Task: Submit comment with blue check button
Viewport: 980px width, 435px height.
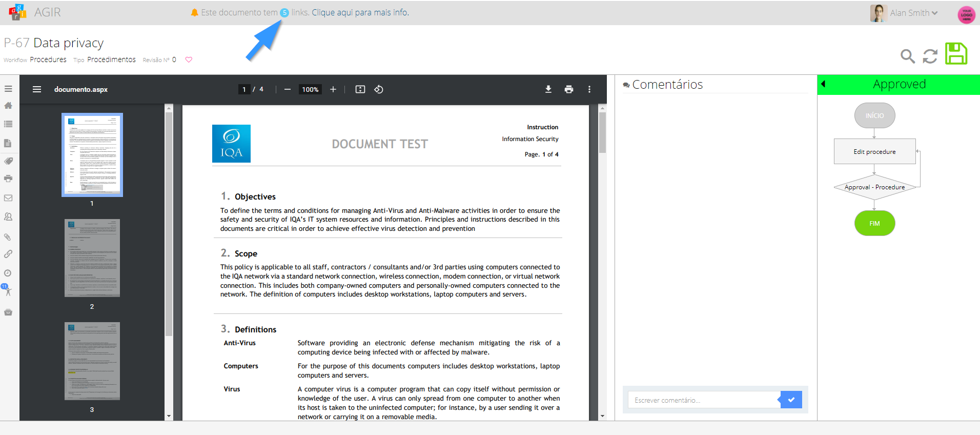Action: pyautogui.click(x=791, y=400)
